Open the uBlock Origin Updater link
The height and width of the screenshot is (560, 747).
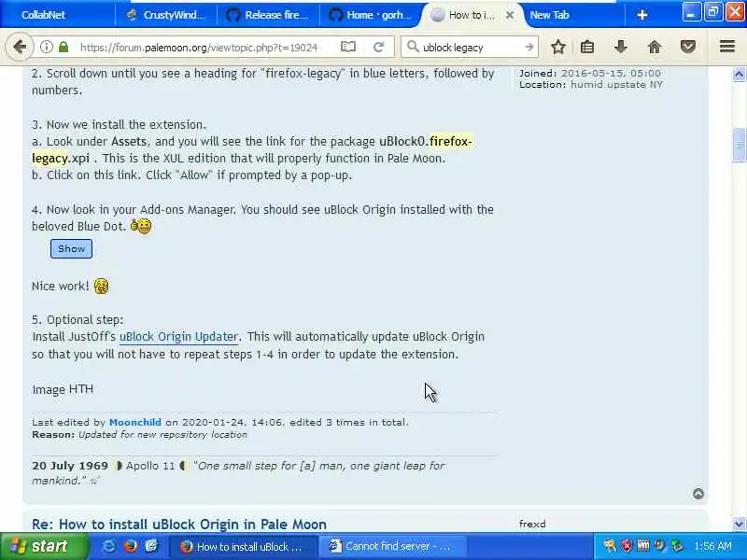[178, 337]
